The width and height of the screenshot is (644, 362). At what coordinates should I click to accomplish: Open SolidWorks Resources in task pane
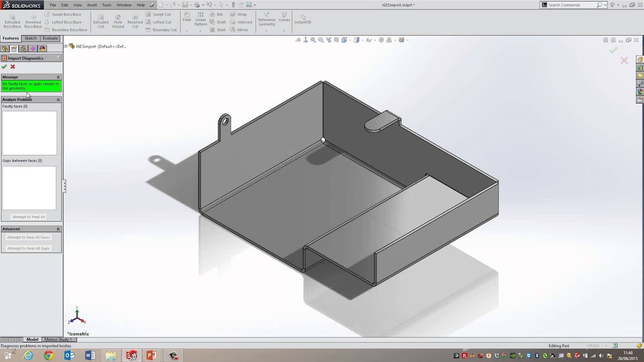(640, 59)
